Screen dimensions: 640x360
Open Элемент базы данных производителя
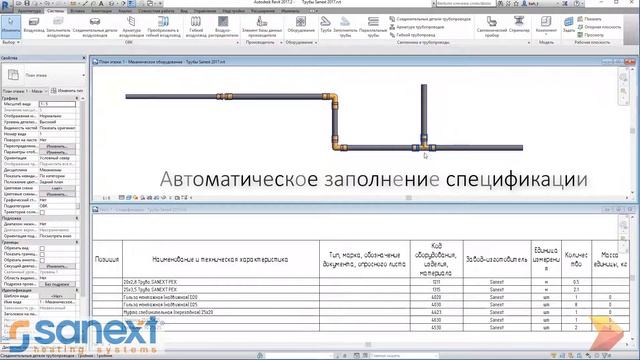[262, 26]
